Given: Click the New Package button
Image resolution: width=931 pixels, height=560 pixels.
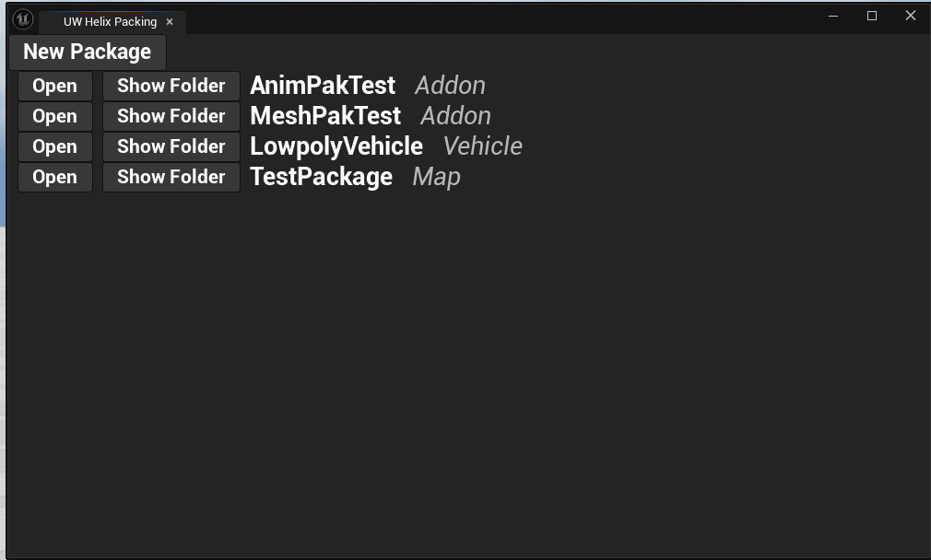Looking at the screenshot, I should (x=88, y=52).
